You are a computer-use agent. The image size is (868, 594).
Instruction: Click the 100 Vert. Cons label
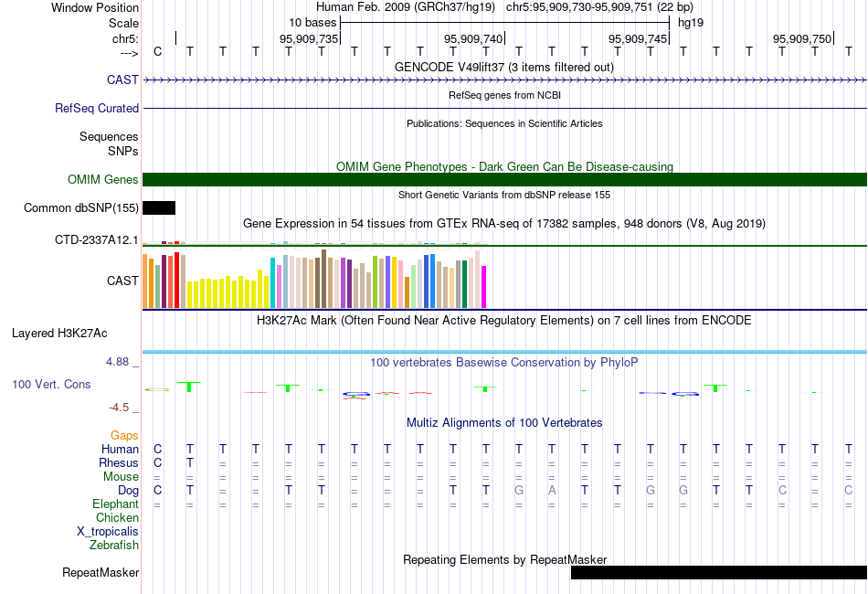point(51,384)
